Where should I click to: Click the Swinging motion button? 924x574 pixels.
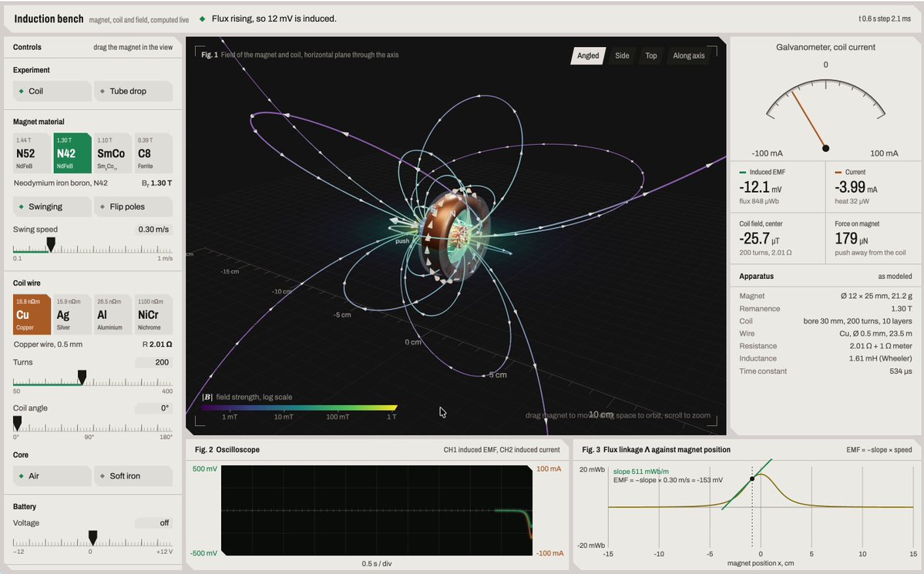point(52,206)
